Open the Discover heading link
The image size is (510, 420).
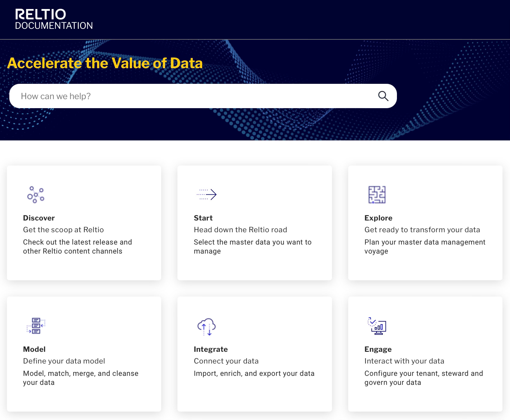click(x=39, y=218)
